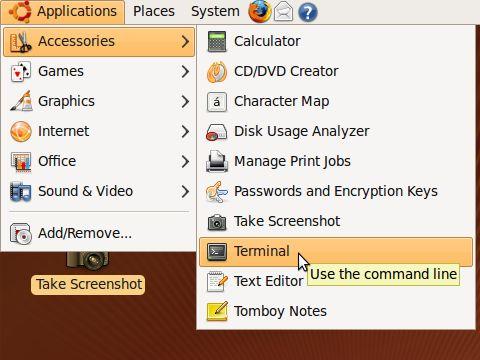The height and width of the screenshot is (360, 480).
Task: Expand the Internet submenu arrow
Action: (x=185, y=131)
